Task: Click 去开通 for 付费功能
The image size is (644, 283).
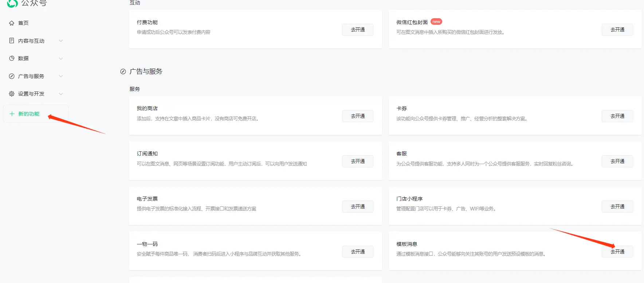Action: tap(357, 30)
